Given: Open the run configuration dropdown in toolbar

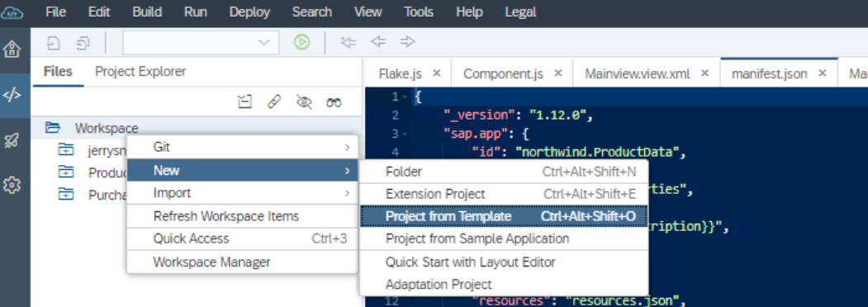Looking at the screenshot, I should tap(201, 43).
